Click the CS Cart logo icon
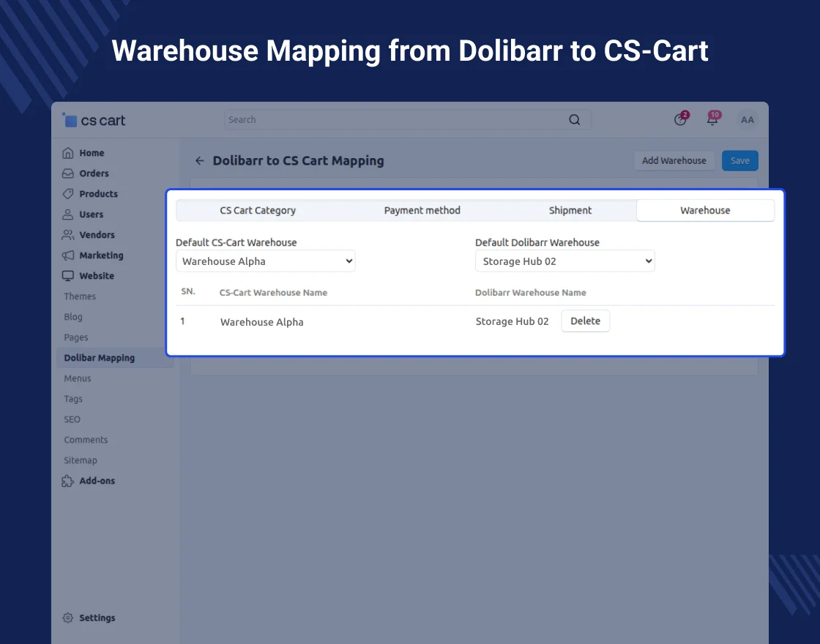Screen dimensions: 820x644 click(x=70, y=120)
